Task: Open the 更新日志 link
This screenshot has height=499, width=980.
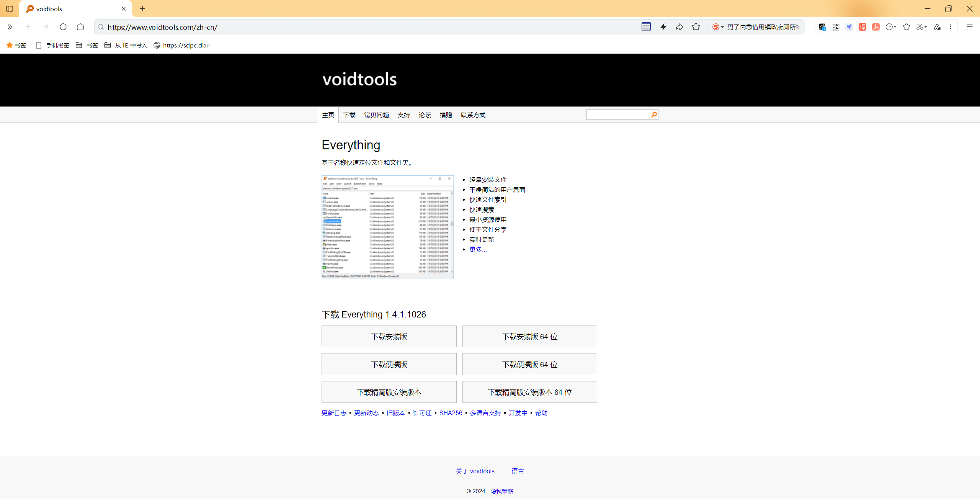Action: click(x=334, y=413)
